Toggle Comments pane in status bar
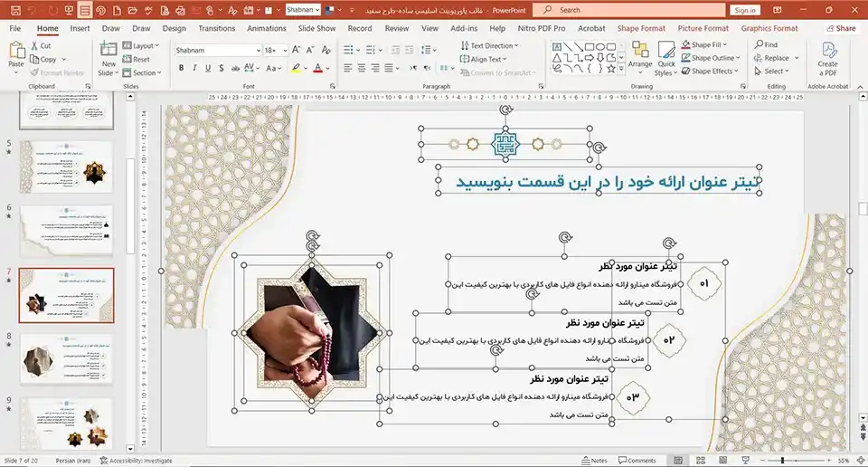 (x=637, y=461)
